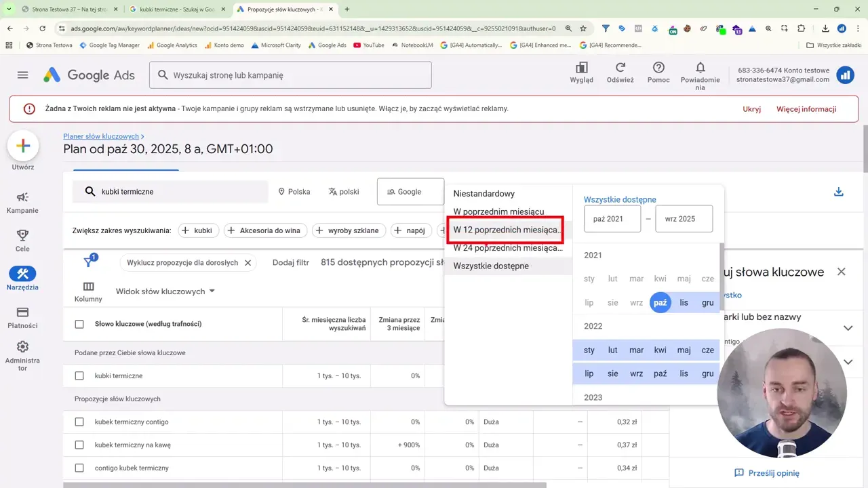The height and width of the screenshot is (488, 868).
Task: Click the Wyszukaj stronę lub kampanię search box
Action: [x=290, y=75]
